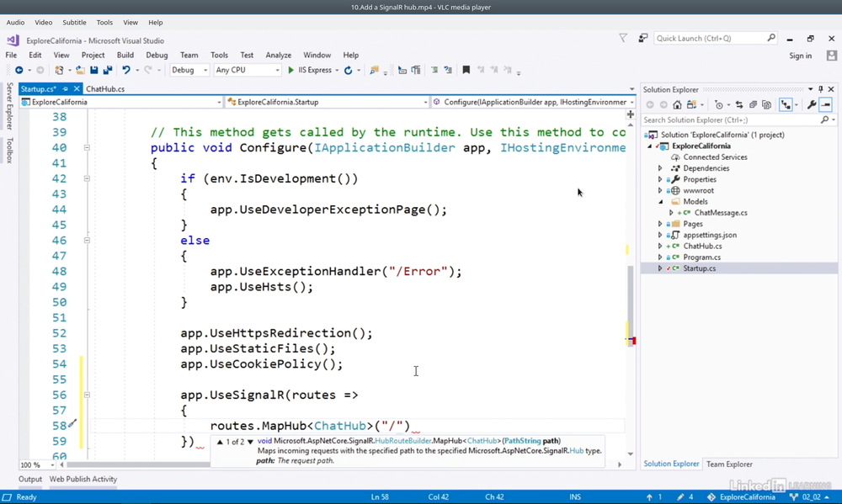This screenshot has height=504, width=842.
Task: Open the Build menu
Action: pyautogui.click(x=125, y=56)
